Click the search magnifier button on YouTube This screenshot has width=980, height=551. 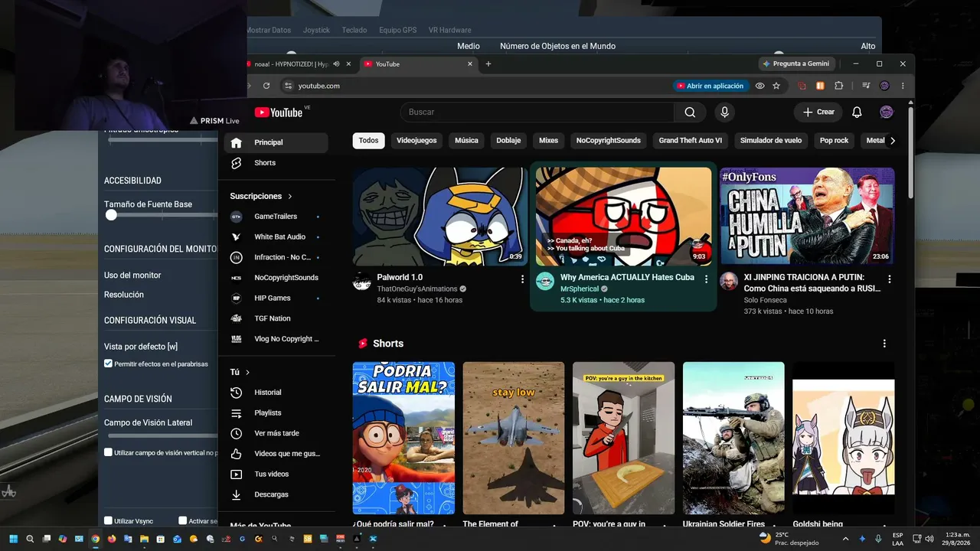(x=690, y=112)
